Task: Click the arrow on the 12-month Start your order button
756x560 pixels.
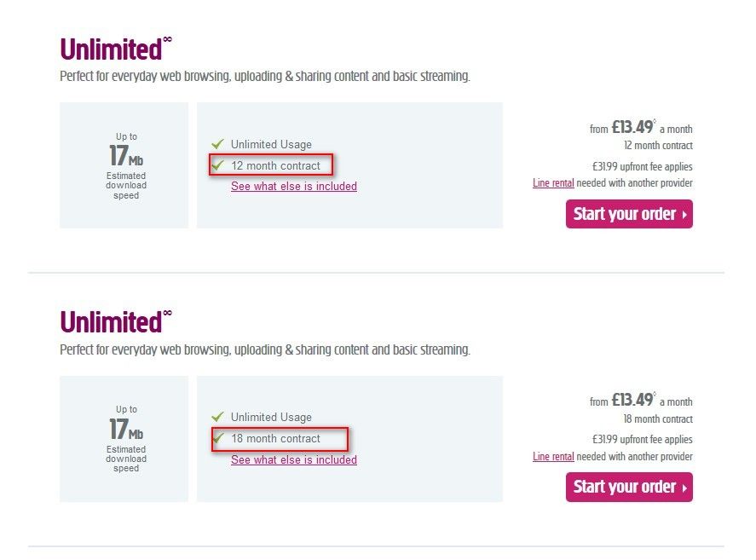Action: pos(684,215)
